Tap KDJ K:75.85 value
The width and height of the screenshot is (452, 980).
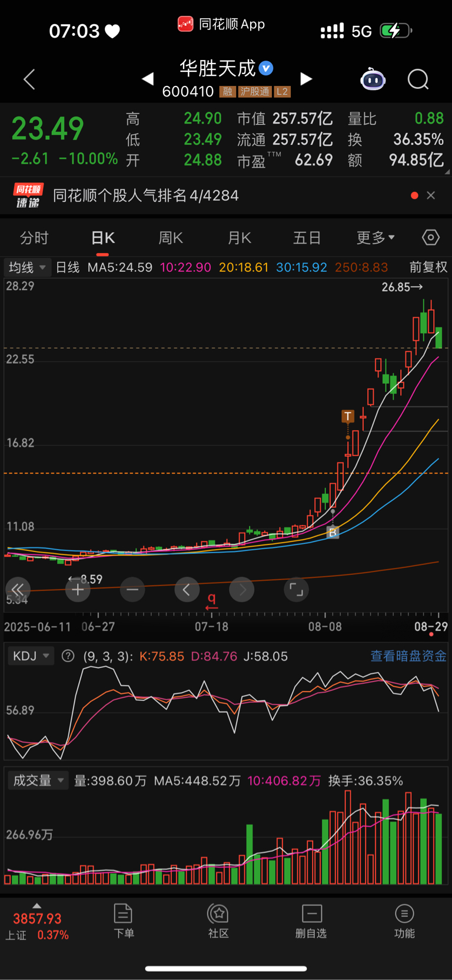click(162, 656)
